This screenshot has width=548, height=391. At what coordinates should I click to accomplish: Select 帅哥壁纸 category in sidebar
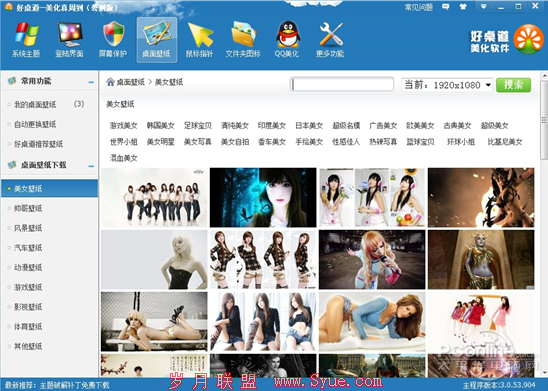[28, 208]
